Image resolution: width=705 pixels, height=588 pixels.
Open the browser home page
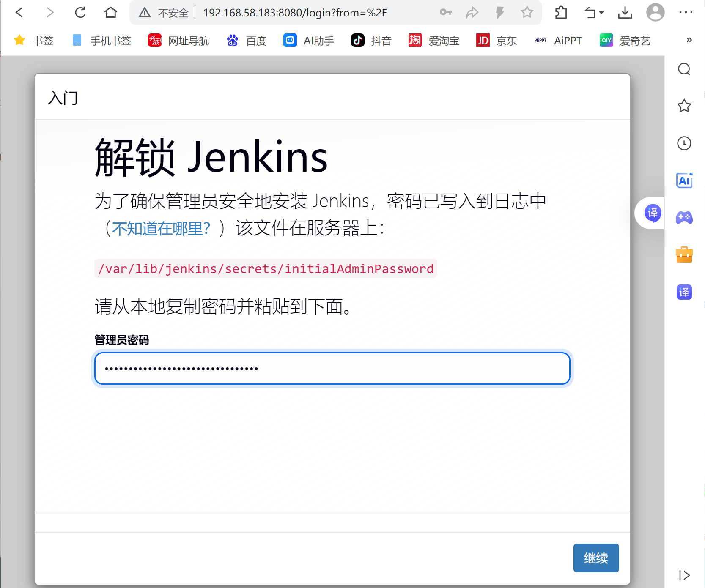coord(111,13)
